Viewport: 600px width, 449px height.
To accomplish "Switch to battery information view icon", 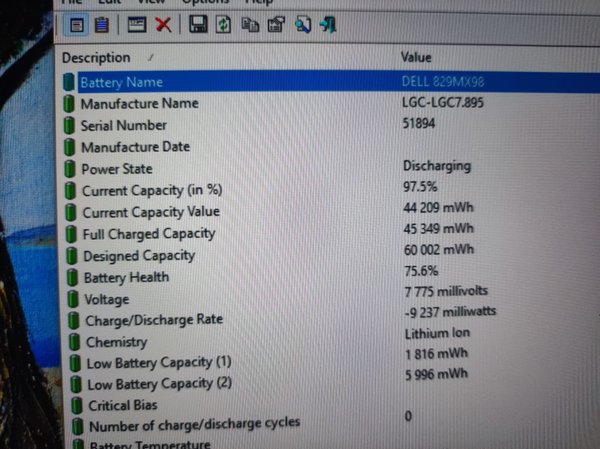I will (78, 23).
